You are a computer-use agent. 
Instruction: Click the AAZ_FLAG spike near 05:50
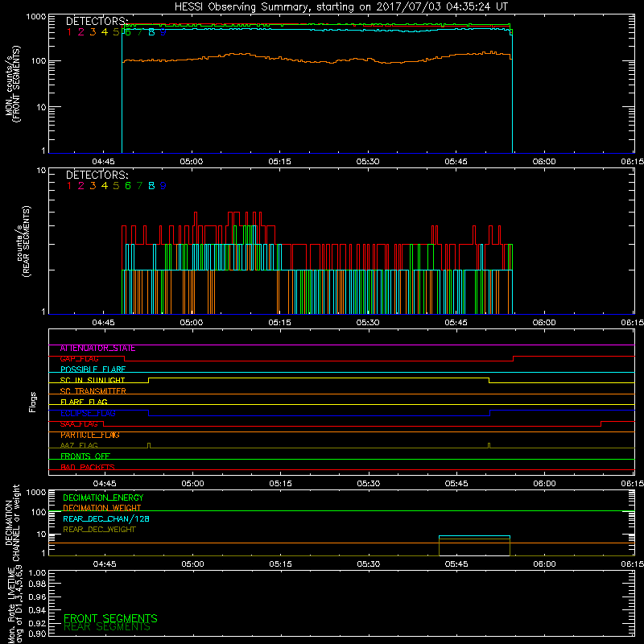489,446
